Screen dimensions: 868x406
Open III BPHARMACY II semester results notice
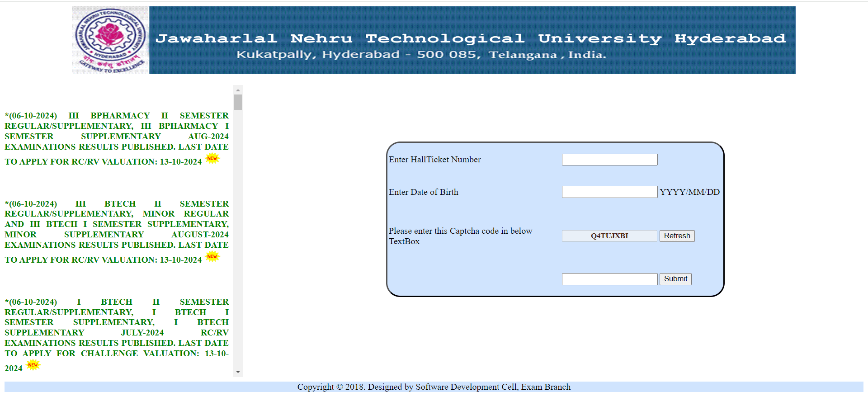[x=117, y=138]
